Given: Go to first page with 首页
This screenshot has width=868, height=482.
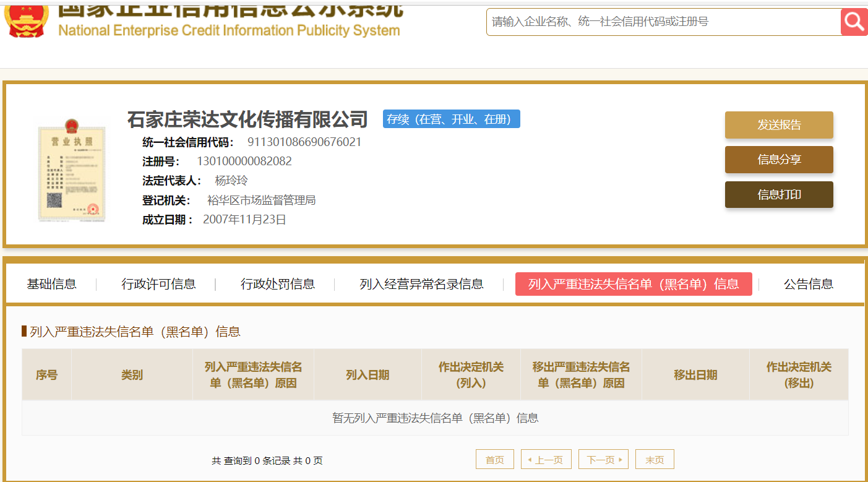Looking at the screenshot, I should tap(495, 459).
